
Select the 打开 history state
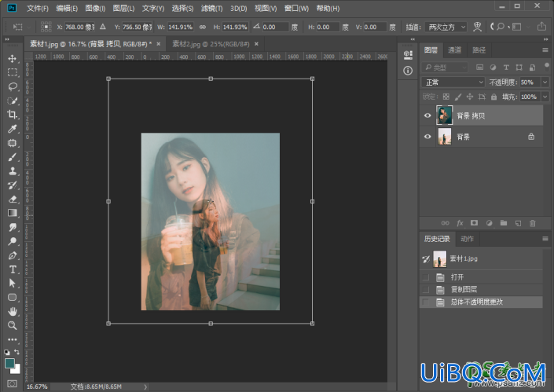(x=481, y=277)
